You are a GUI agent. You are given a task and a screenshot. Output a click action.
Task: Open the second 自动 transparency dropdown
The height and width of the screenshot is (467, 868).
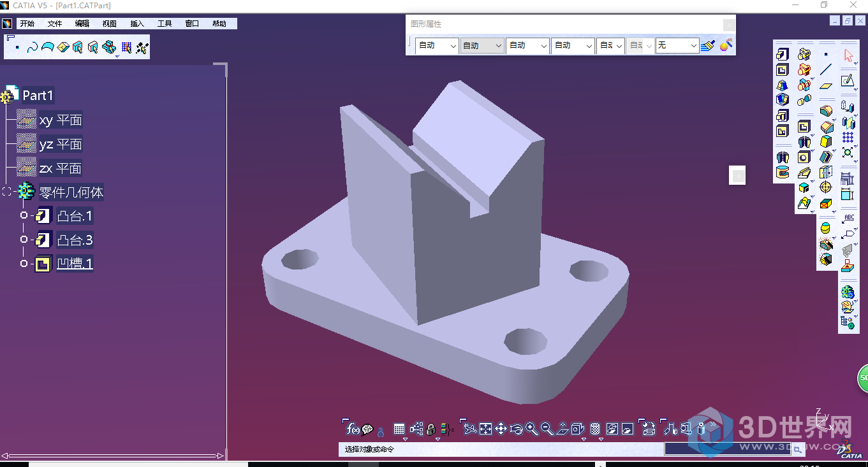pos(482,46)
